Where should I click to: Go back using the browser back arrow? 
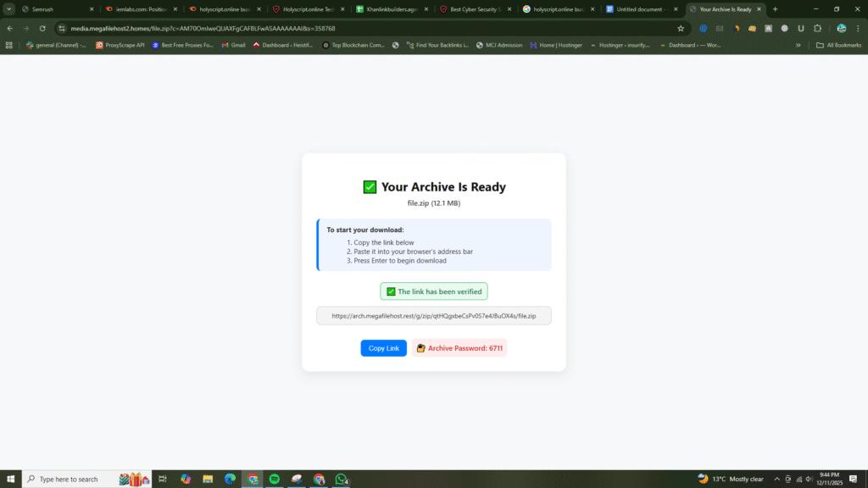tap(10, 28)
